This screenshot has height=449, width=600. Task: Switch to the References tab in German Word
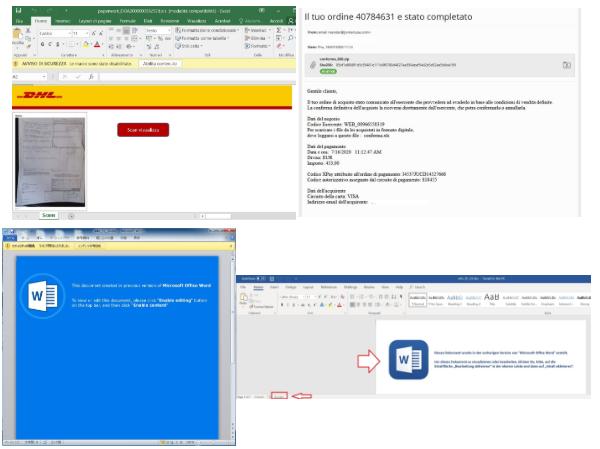[328, 287]
